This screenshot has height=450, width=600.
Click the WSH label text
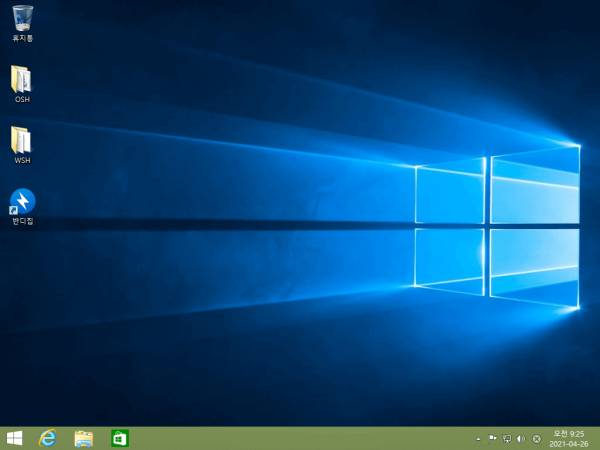pos(22,160)
